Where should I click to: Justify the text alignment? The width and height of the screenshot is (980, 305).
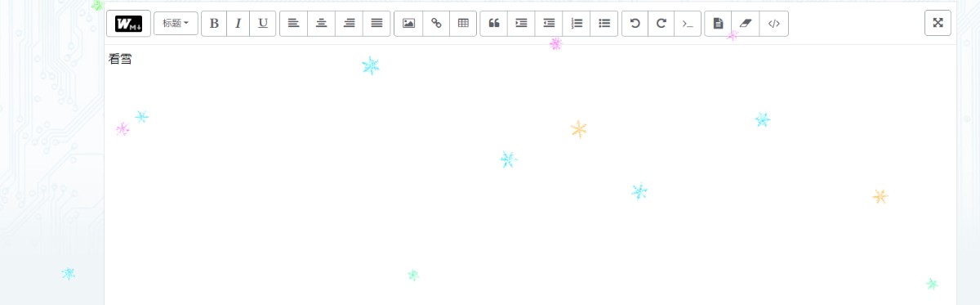(376, 24)
